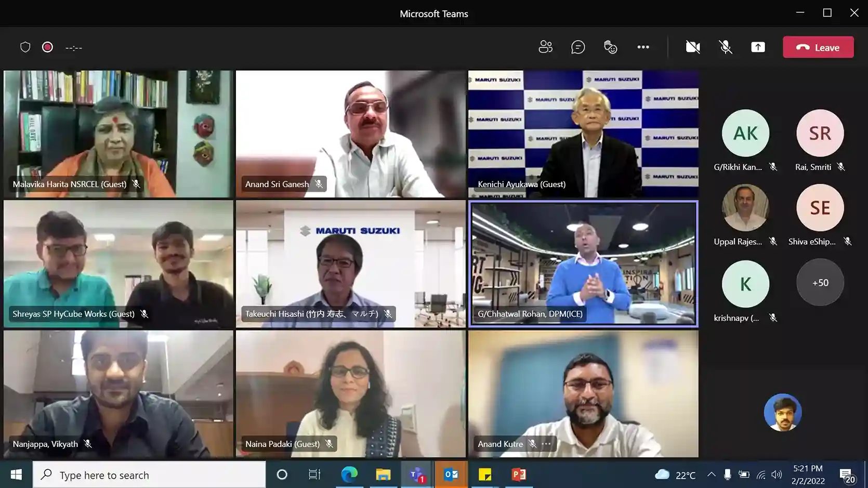
Task: Open the clock and calendar flyout
Action: 808,474
